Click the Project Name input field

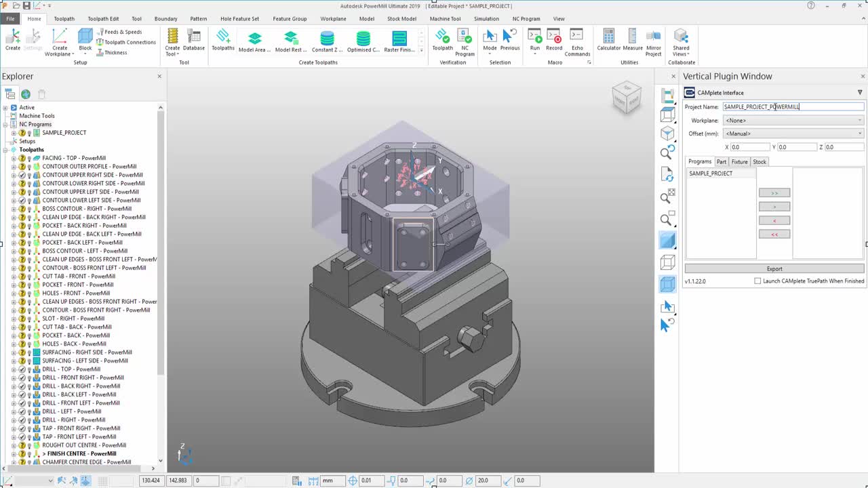[793, 107]
